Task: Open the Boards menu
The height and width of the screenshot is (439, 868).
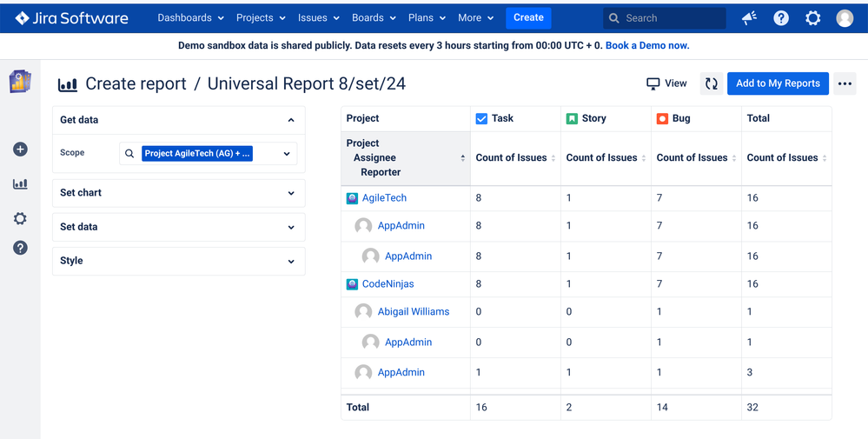Action: 374,17
